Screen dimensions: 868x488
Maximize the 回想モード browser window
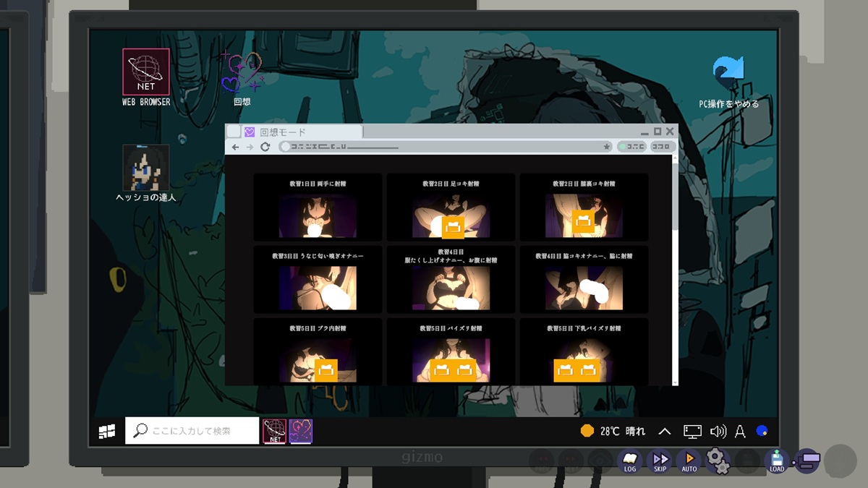pos(658,132)
